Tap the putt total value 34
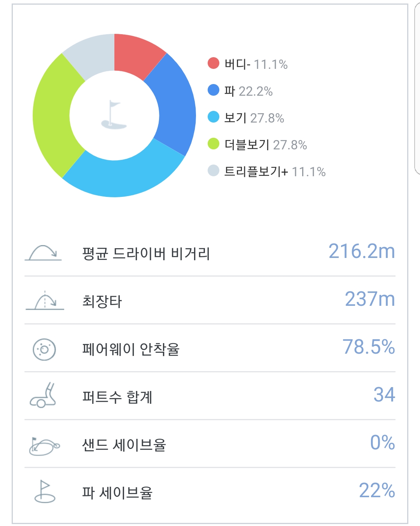Viewport: 420px width, 526px height. click(384, 395)
